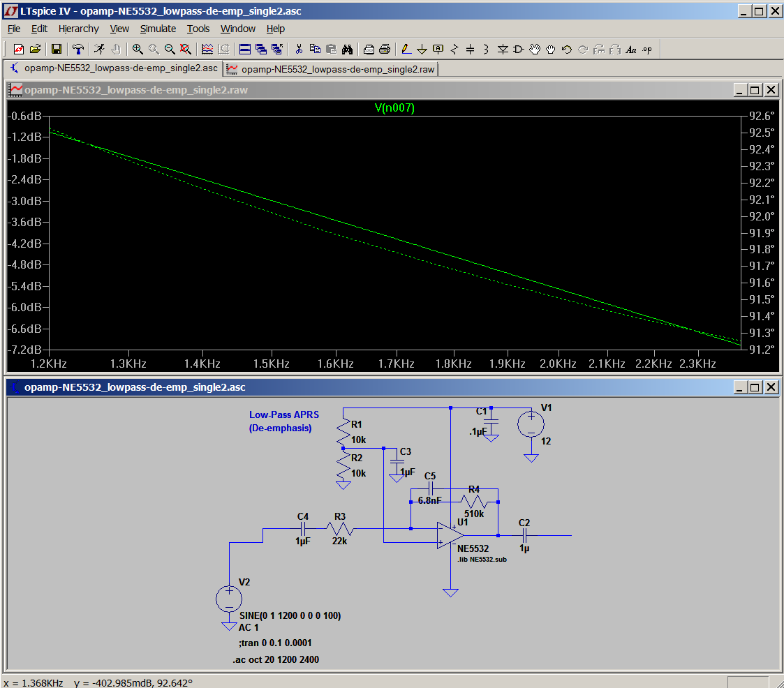The width and height of the screenshot is (784, 688).
Task: Switch to opamp-NE5532_lowpass-de-emp_single2.asc tab
Action: pyautogui.click(x=114, y=68)
